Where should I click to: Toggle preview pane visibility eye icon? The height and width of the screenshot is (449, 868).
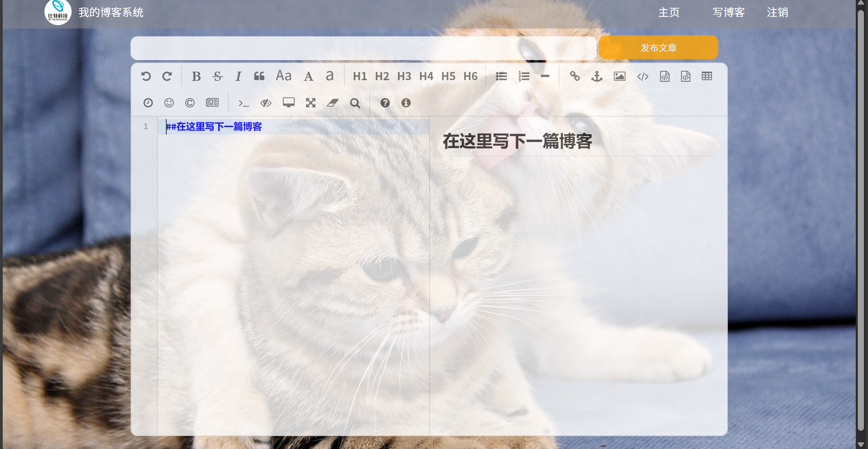tap(266, 103)
